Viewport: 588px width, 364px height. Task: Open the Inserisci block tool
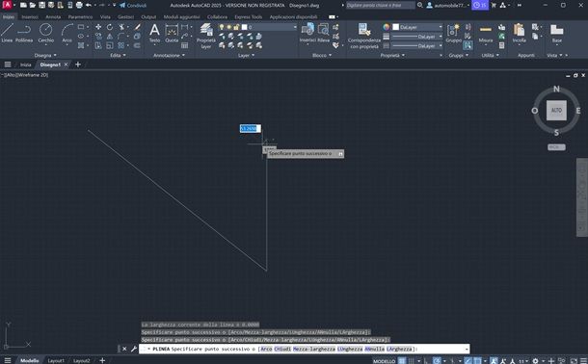coord(307,33)
